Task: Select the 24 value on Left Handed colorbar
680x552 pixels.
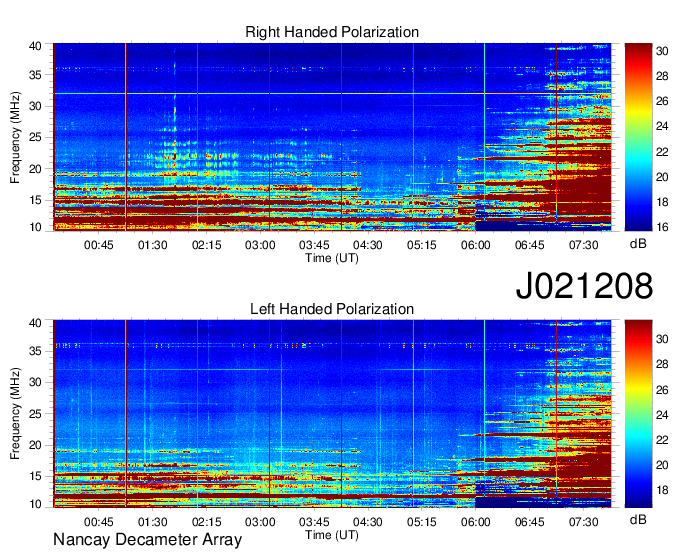Action: pyautogui.click(x=662, y=415)
